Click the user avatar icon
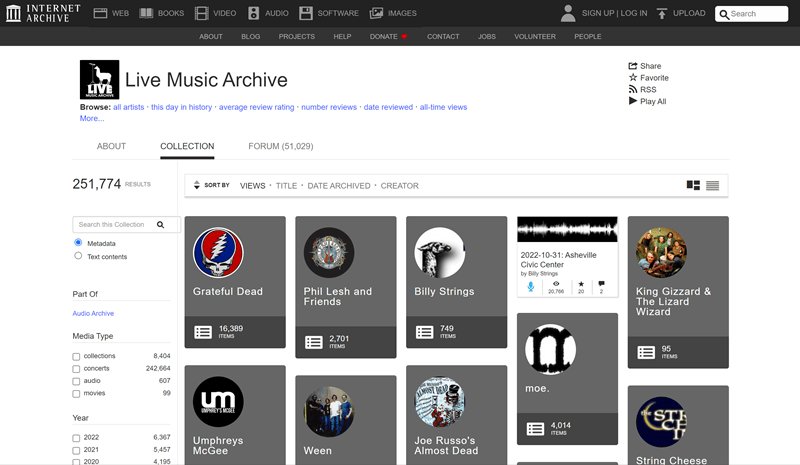The image size is (800, 465). click(x=567, y=13)
